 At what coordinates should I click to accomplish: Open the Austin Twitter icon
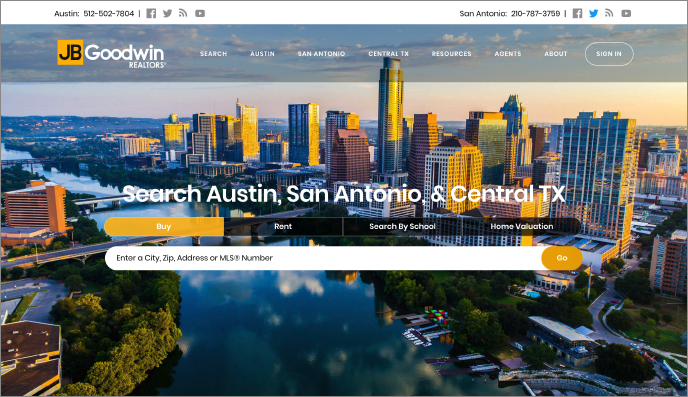[x=167, y=14]
